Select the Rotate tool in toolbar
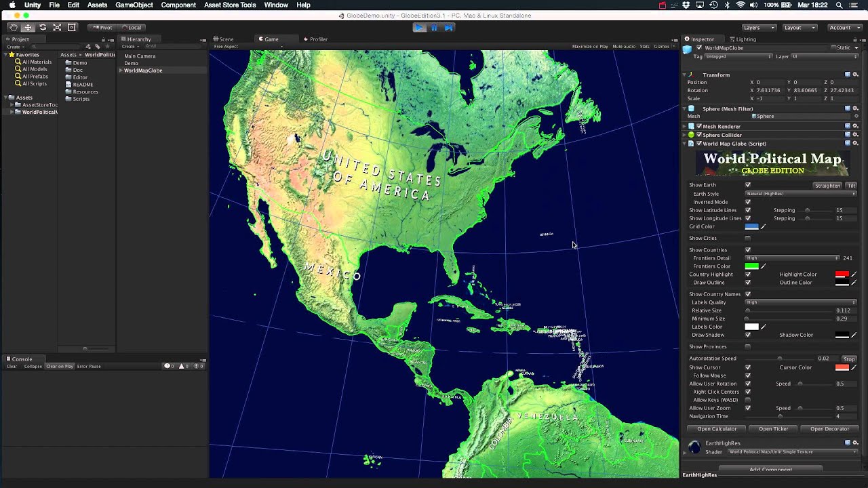The height and width of the screenshot is (488, 868). coord(43,27)
